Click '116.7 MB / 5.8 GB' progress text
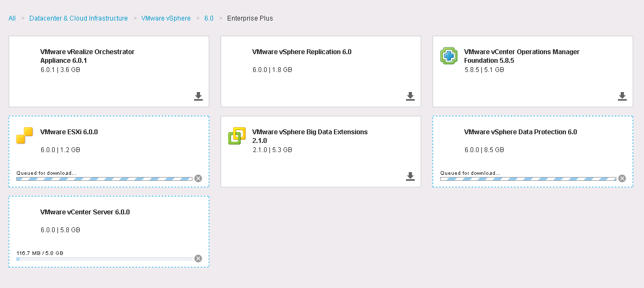This screenshot has width=644, height=288. [x=40, y=253]
